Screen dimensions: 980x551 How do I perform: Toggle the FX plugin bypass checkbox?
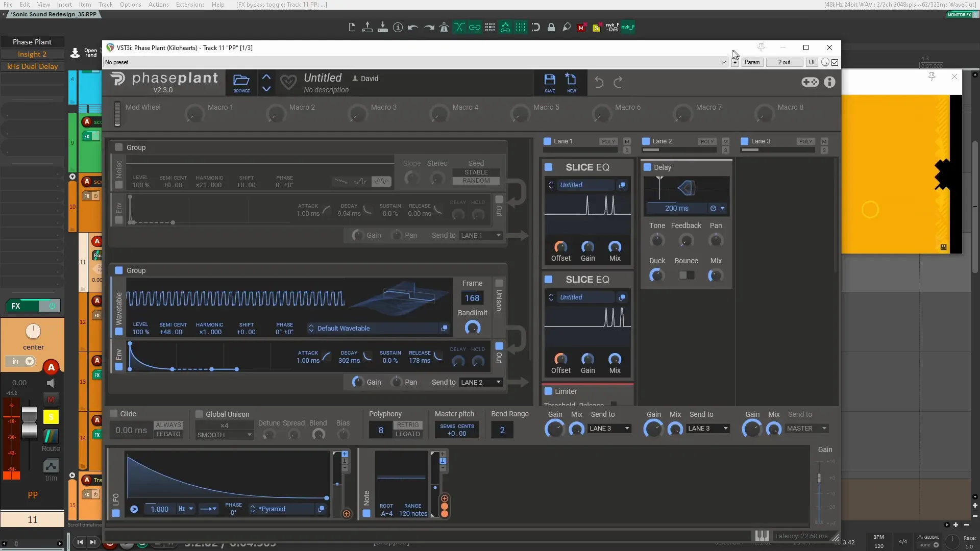point(835,62)
